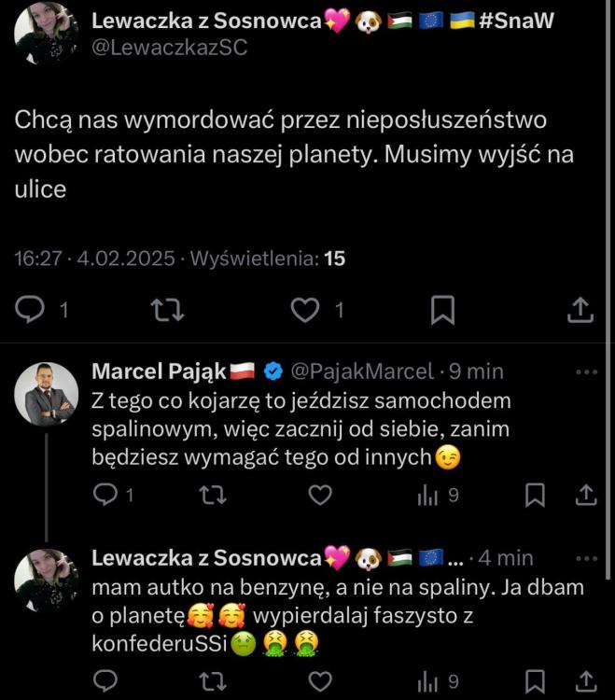This screenshot has height=700, width=615.
Task: Share Marcel Pająk's reply
Action: point(585,495)
